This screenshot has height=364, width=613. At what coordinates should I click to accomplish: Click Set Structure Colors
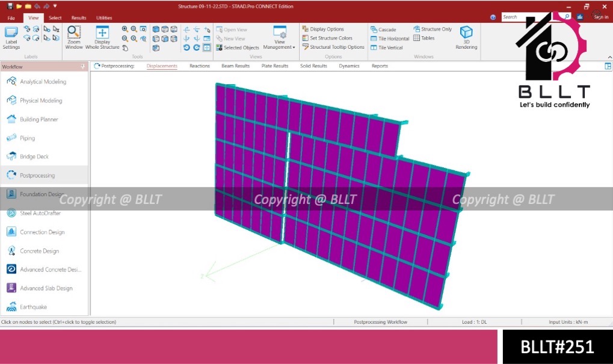tap(327, 38)
